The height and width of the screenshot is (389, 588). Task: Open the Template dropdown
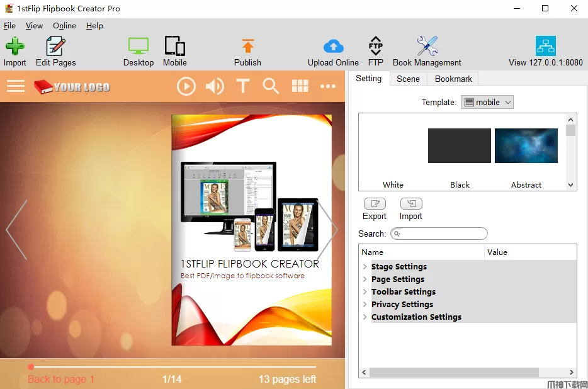point(487,102)
